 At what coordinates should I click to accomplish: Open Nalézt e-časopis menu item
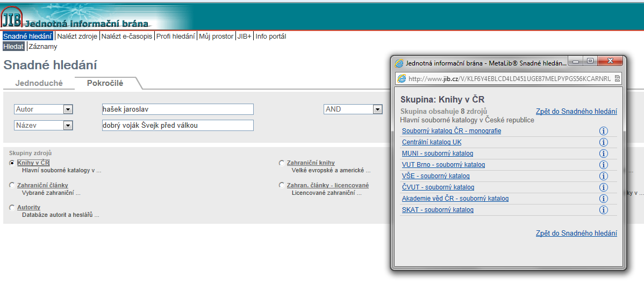coord(127,36)
